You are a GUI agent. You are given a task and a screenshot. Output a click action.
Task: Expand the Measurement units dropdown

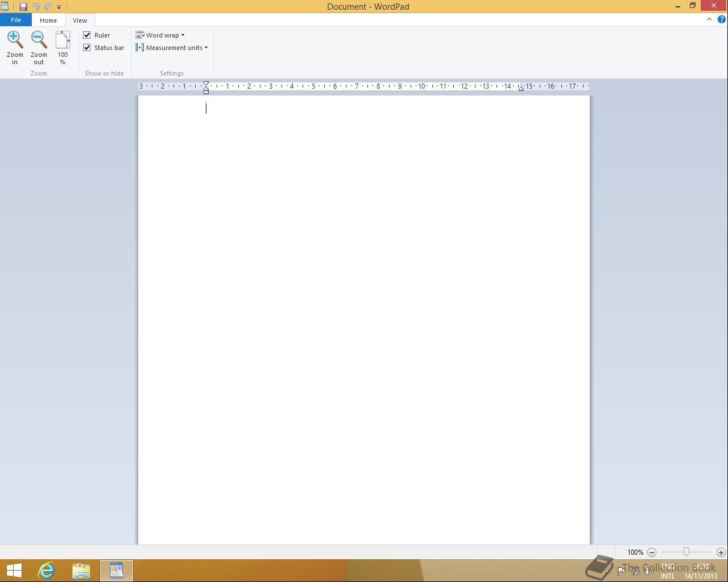click(172, 48)
